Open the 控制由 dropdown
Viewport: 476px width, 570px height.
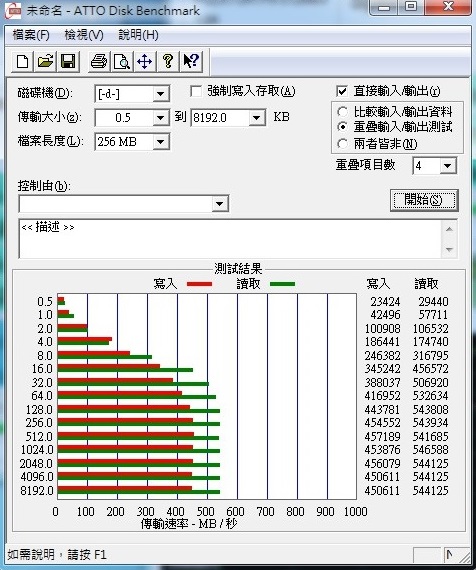pyautogui.click(x=219, y=204)
